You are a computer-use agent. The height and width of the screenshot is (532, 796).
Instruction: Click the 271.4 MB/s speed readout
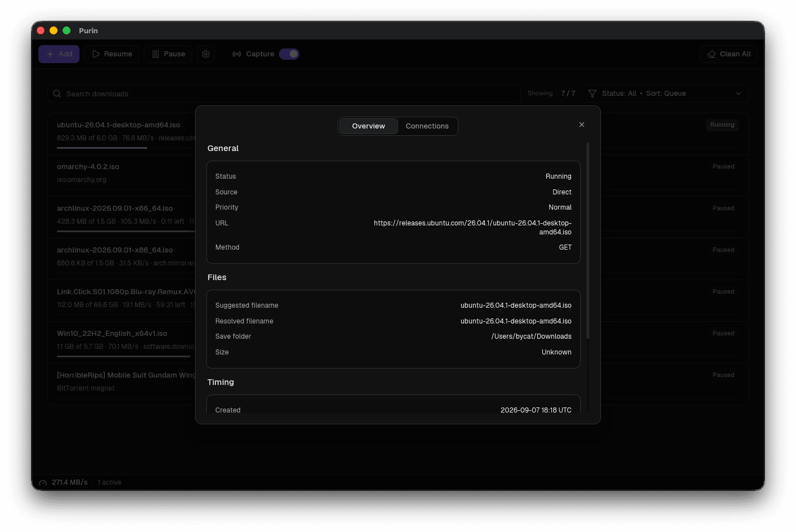tap(70, 482)
